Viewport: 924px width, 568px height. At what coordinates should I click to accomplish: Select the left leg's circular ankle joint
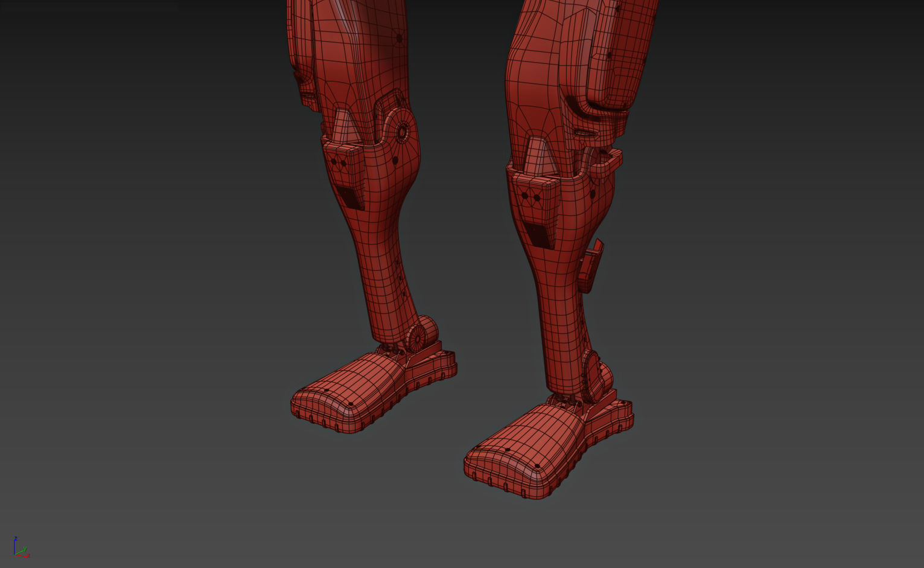(422, 334)
